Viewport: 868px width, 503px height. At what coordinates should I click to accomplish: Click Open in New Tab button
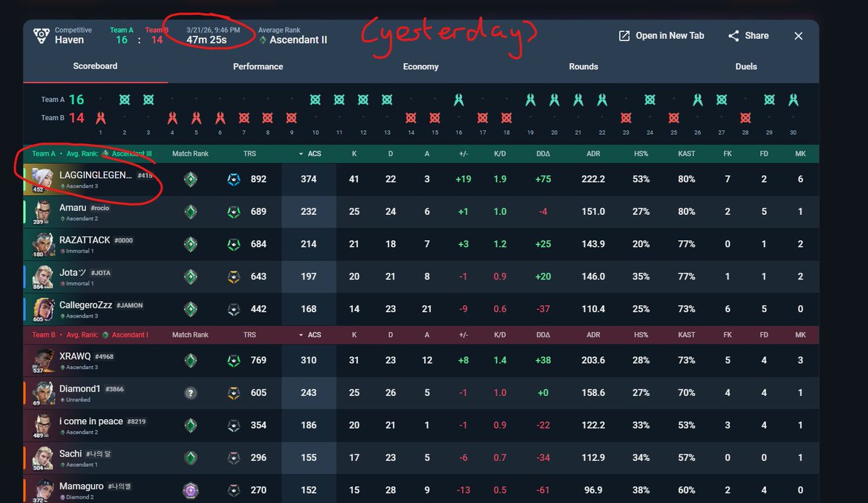(661, 35)
